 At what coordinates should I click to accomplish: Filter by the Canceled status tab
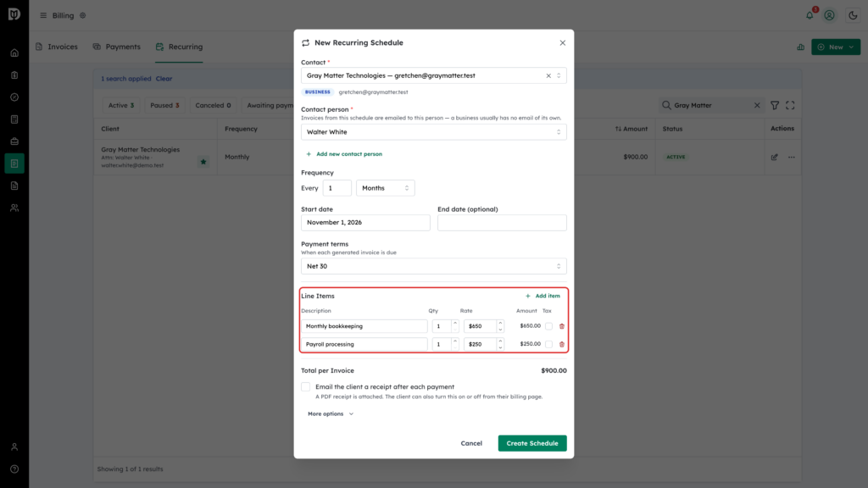[213, 105]
